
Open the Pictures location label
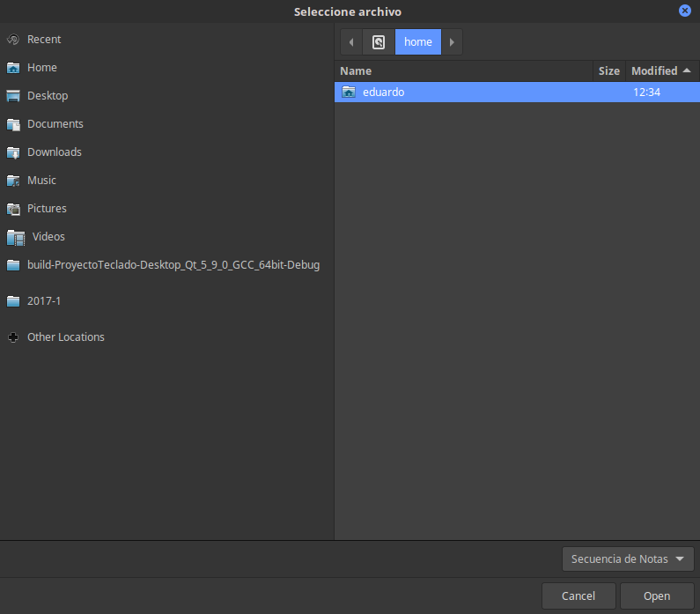(47, 208)
